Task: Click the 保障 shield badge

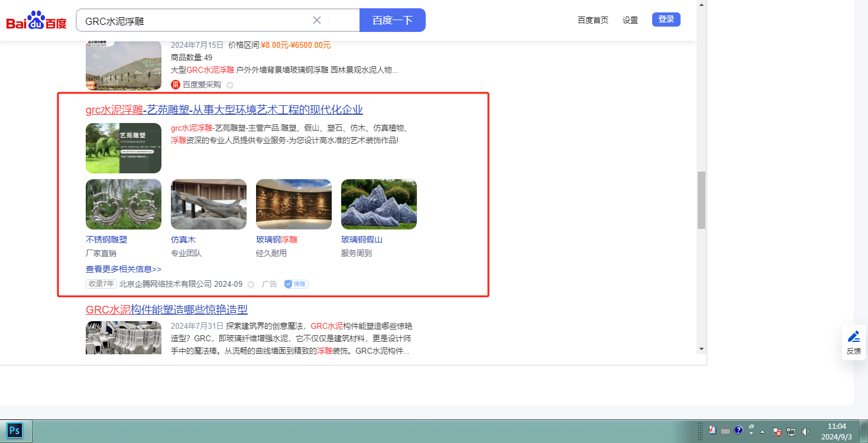Action: point(297,284)
